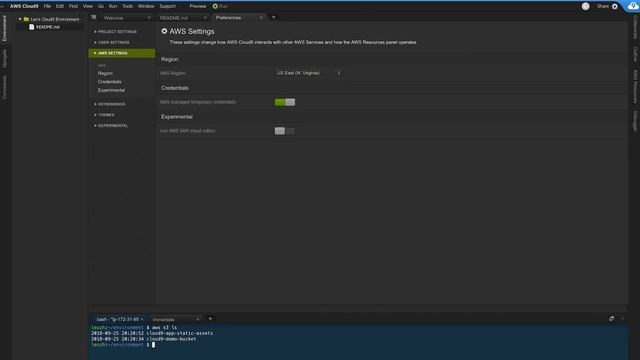Open the Run menu

(x=113, y=6)
